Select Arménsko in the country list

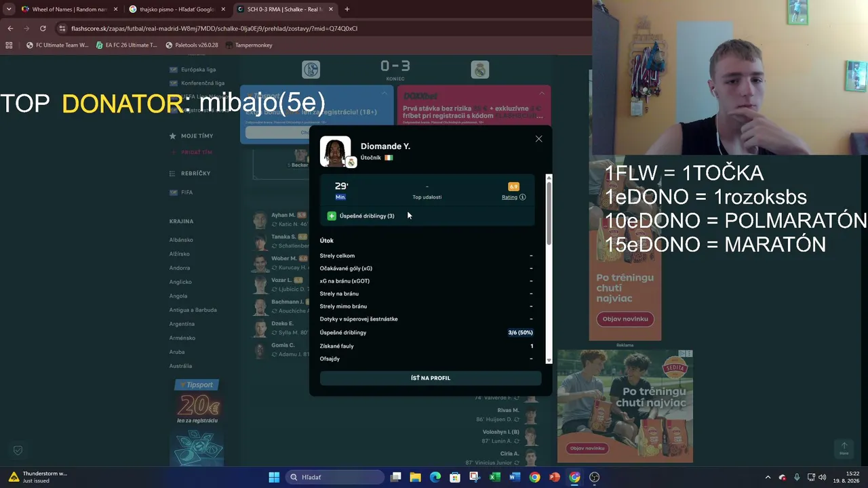(x=182, y=338)
